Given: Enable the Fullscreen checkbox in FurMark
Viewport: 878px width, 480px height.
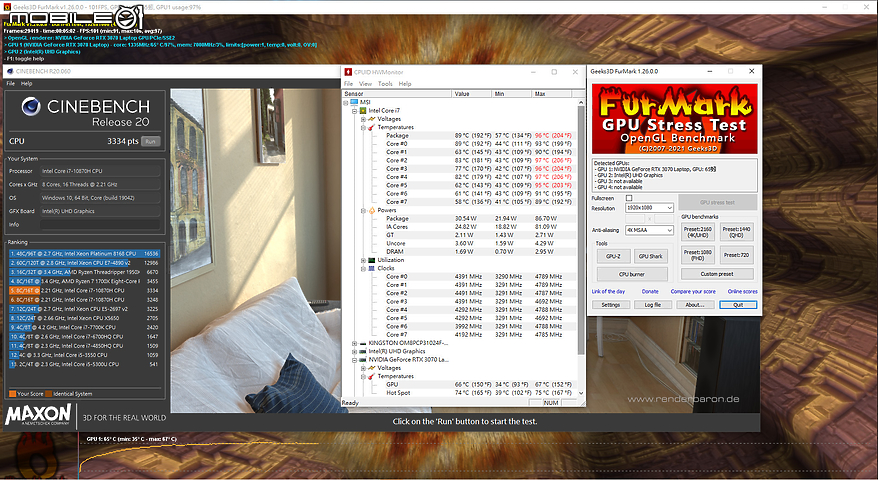Looking at the screenshot, I should [x=629, y=198].
